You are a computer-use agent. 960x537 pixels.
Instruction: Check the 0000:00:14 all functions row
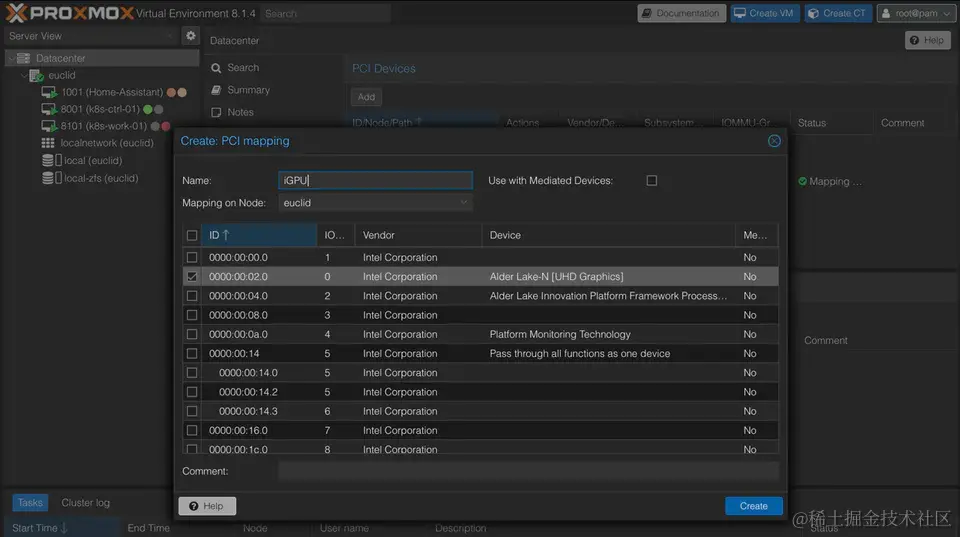tap(192, 353)
